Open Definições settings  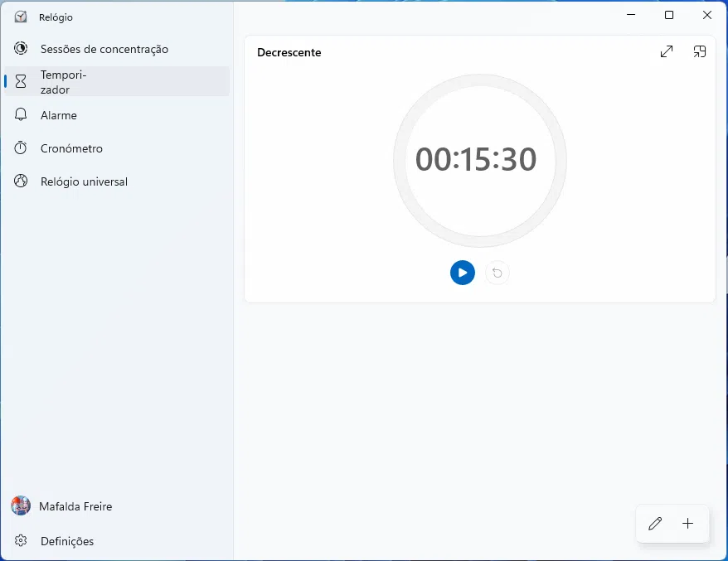117,541
